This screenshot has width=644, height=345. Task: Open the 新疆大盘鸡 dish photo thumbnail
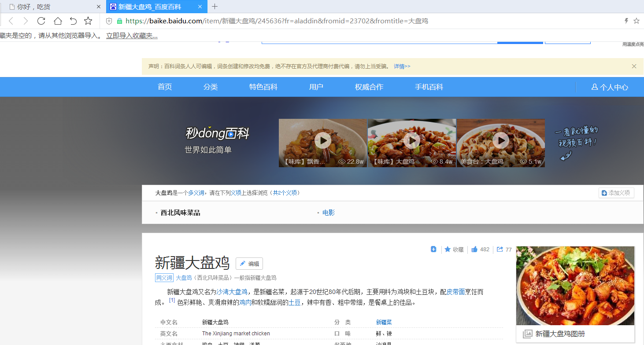[x=575, y=286]
